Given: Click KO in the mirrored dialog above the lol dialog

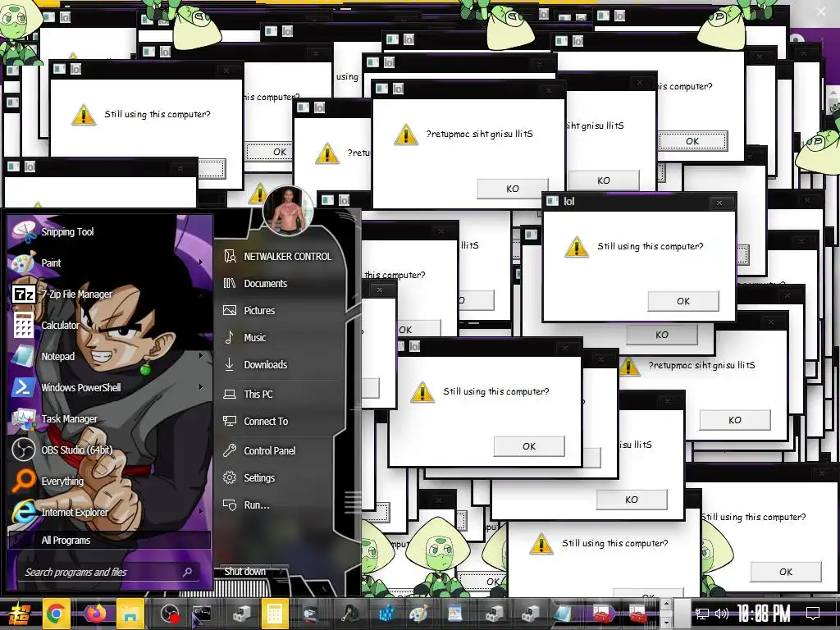Looking at the screenshot, I should click(512, 189).
